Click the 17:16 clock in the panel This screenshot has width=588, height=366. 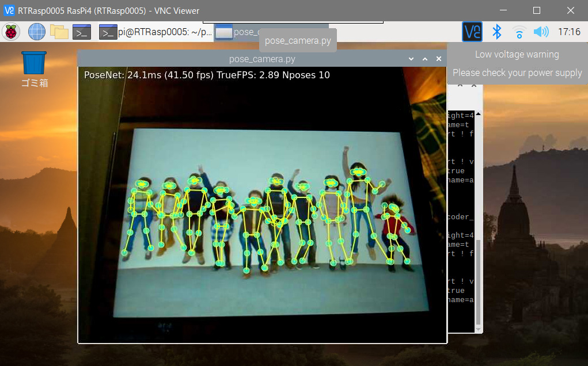569,32
